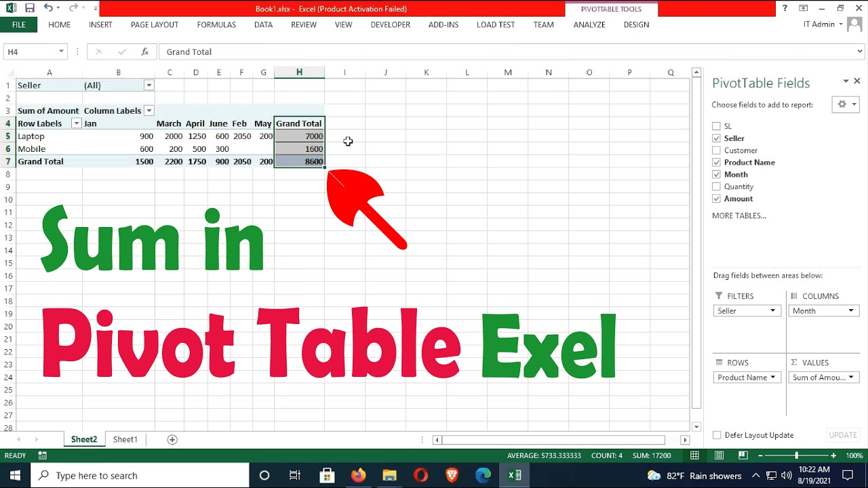Click the MORE TABLES link
Image resolution: width=868 pixels, height=488 pixels.
coord(738,216)
